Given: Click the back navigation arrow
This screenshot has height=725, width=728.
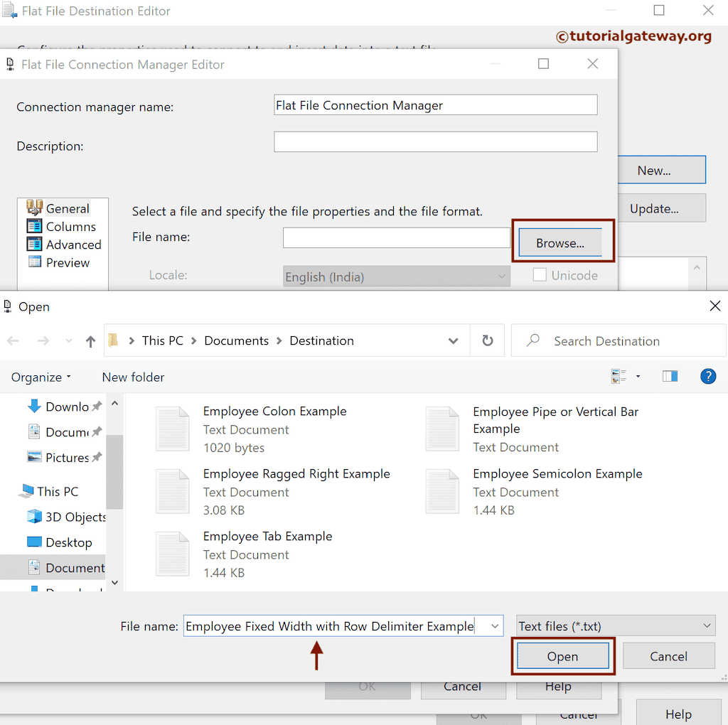Looking at the screenshot, I should coord(13,340).
